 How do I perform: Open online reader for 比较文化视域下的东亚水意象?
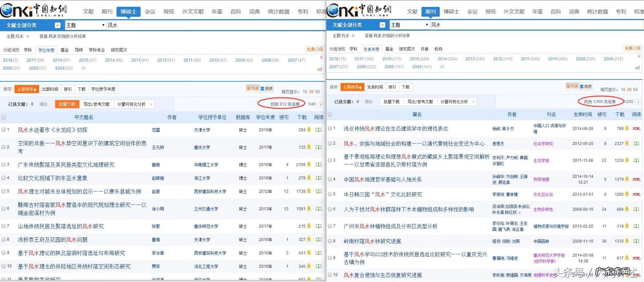pos(318,178)
